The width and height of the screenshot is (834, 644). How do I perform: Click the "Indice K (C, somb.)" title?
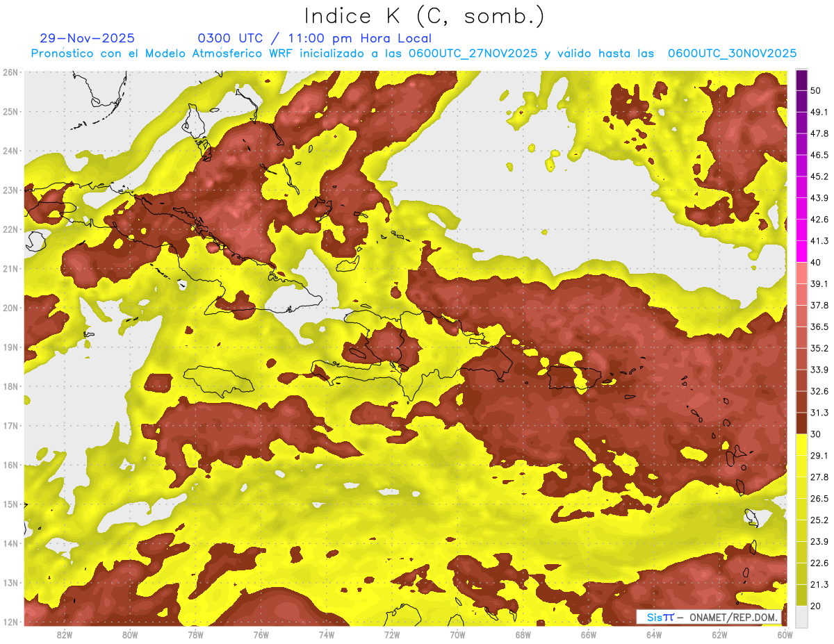click(x=425, y=15)
